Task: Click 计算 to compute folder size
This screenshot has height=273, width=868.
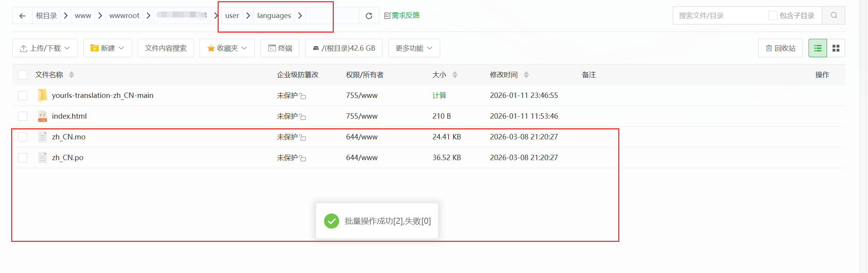Action: (439, 95)
